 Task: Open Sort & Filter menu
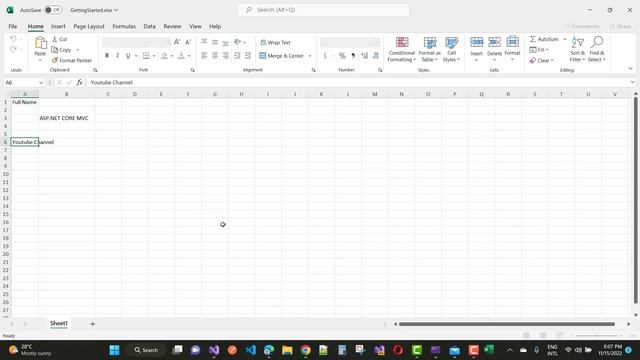577,49
